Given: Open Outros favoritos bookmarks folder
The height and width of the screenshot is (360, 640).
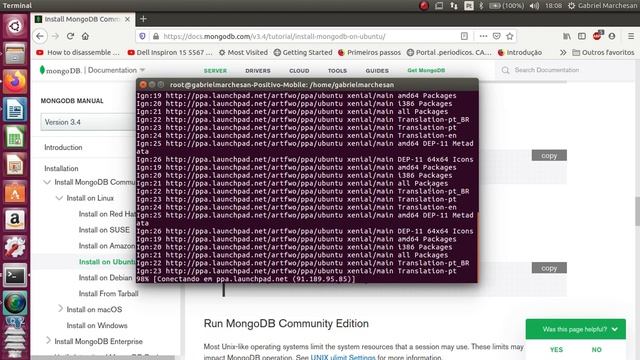Looking at the screenshot, I should point(603,52).
